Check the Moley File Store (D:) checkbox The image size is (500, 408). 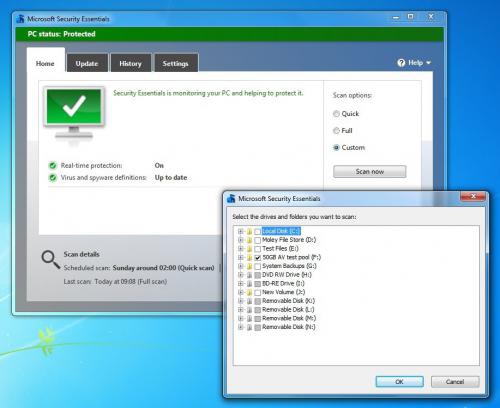click(x=257, y=240)
